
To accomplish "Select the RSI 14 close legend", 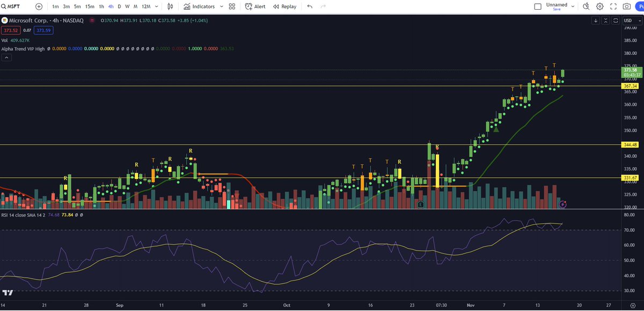I will click(x=23, y=215).
